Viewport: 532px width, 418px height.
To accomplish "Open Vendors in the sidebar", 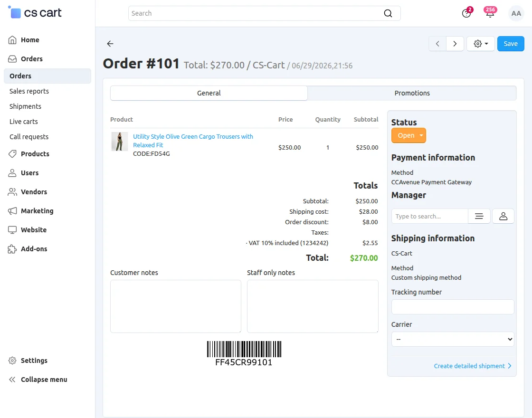I will (34, 192).
